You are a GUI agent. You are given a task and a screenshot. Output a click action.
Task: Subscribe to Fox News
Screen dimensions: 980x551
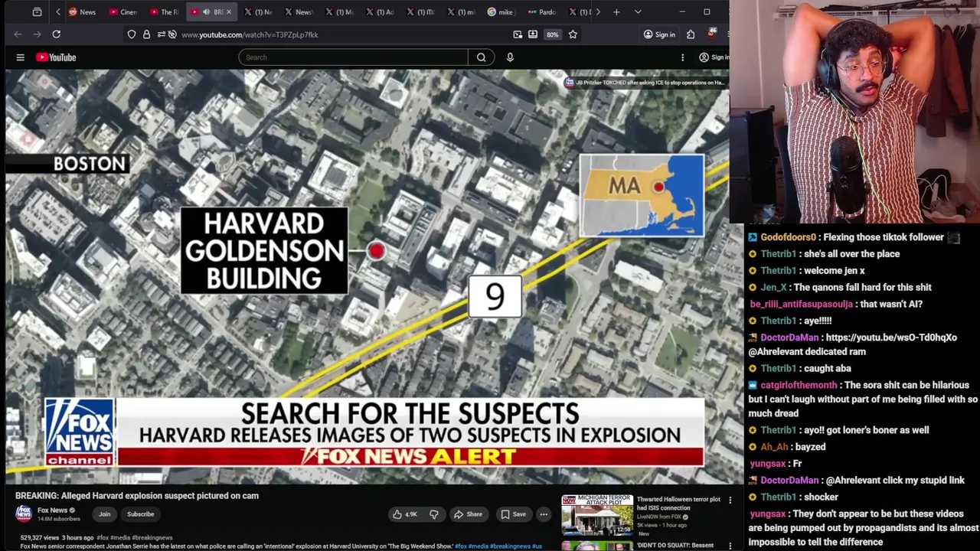point(140,514)
